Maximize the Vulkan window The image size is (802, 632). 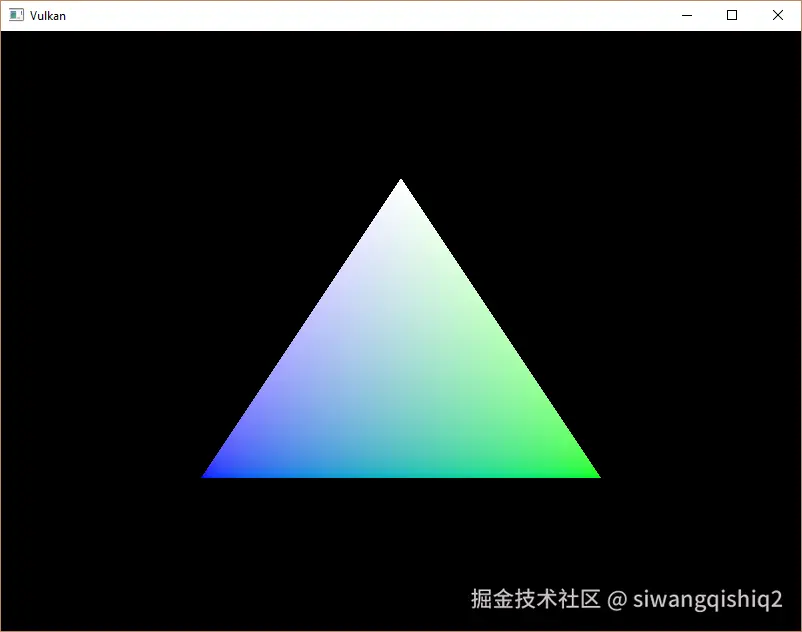coord(733,15)
